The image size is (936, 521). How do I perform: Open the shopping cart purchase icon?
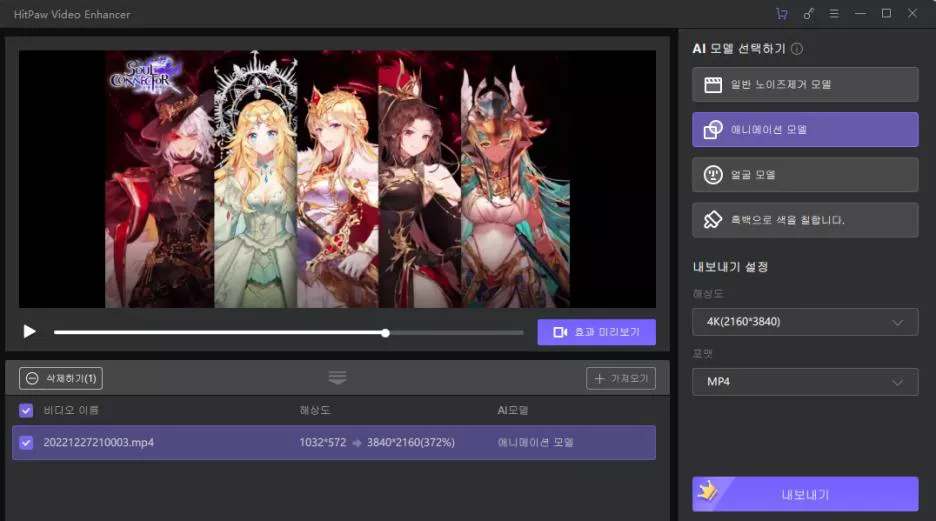(x=781, y=14)
